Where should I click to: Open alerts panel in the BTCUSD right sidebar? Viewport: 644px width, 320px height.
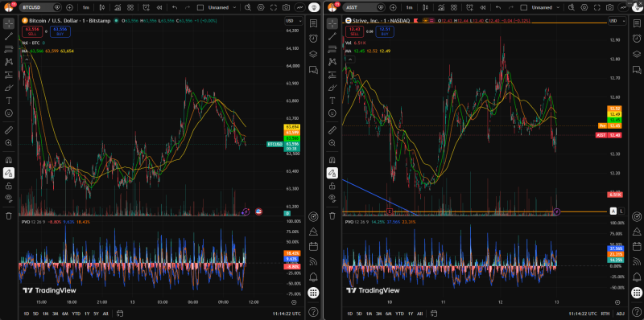pyautogui.click(x=313, y=38)
